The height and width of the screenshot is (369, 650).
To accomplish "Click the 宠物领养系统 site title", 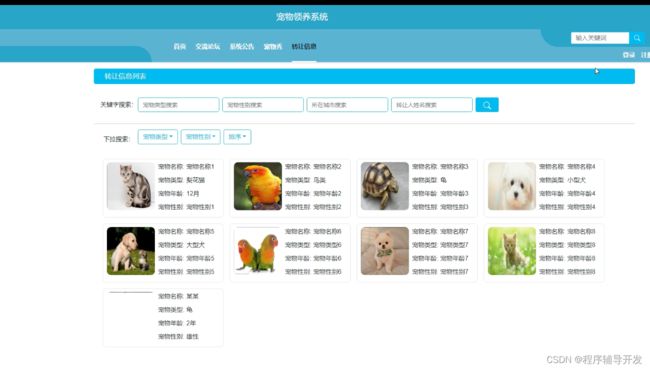I will coord(302,17).
